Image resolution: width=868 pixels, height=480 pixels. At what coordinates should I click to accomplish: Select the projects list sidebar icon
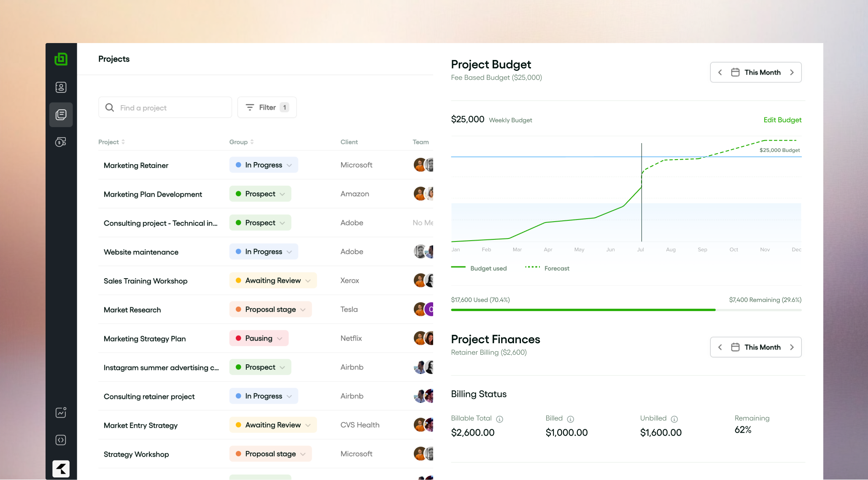(x=61, y=115)
